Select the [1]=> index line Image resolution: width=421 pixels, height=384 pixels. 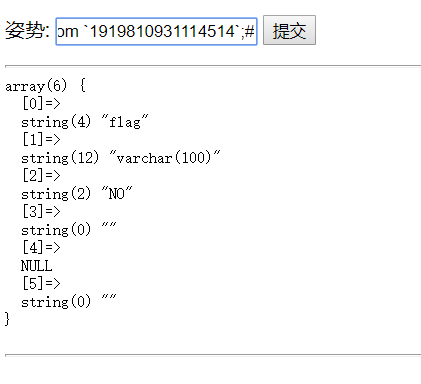pos(41,140)
